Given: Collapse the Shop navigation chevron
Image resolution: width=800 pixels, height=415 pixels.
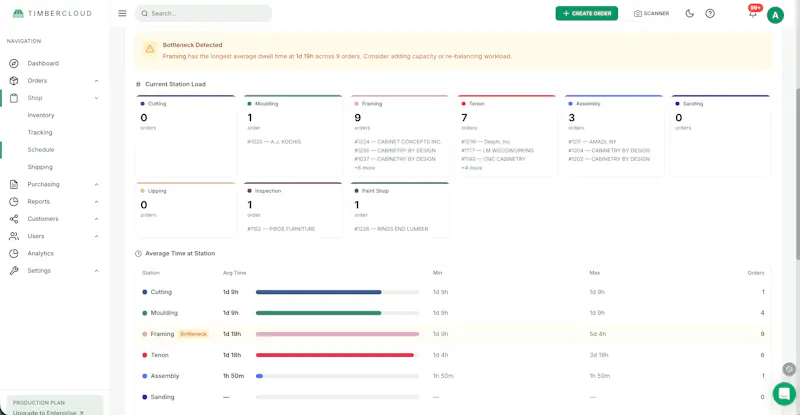Looking at the screenshot, I should pyautogui.click(x=96, y=98).
